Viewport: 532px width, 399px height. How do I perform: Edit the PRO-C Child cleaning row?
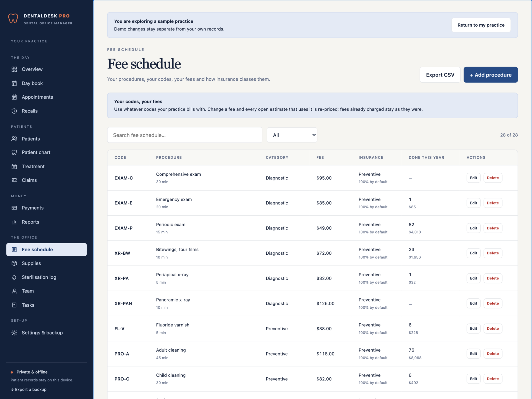coord(473,379)
